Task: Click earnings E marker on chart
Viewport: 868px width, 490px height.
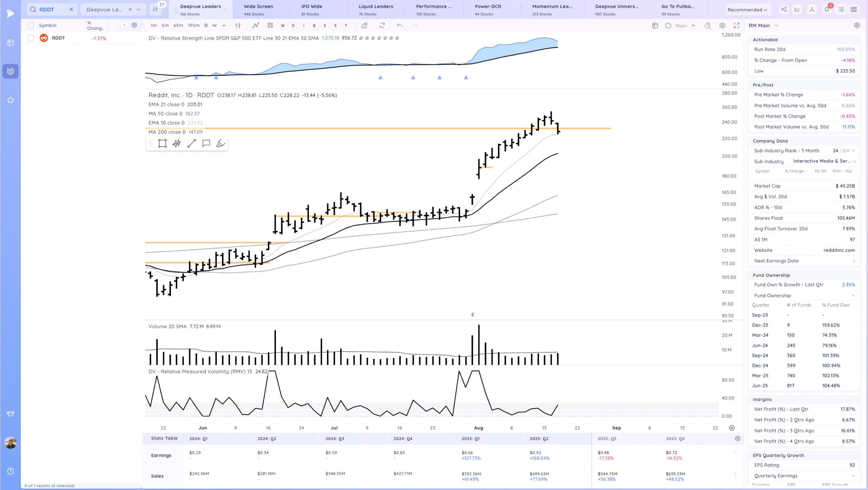Action: point(473,315)
